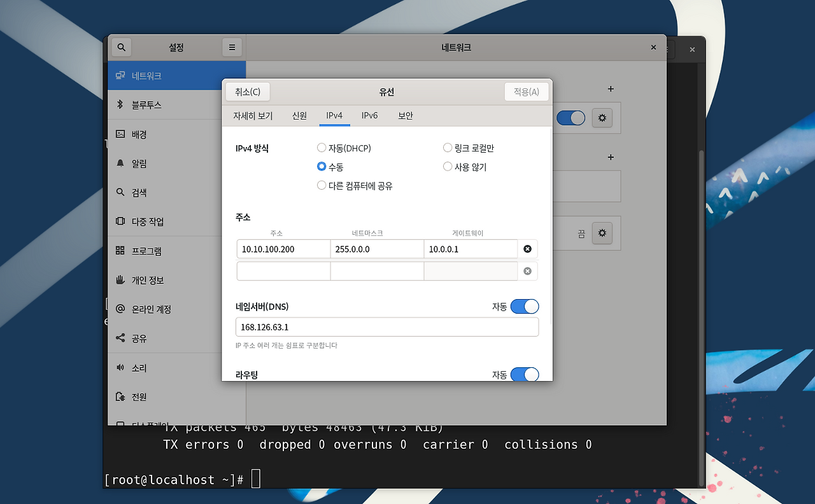Click gateway field with 10.0.0.1
The image size is (815, 504).
pyautogui.click(x=471, y=249)
